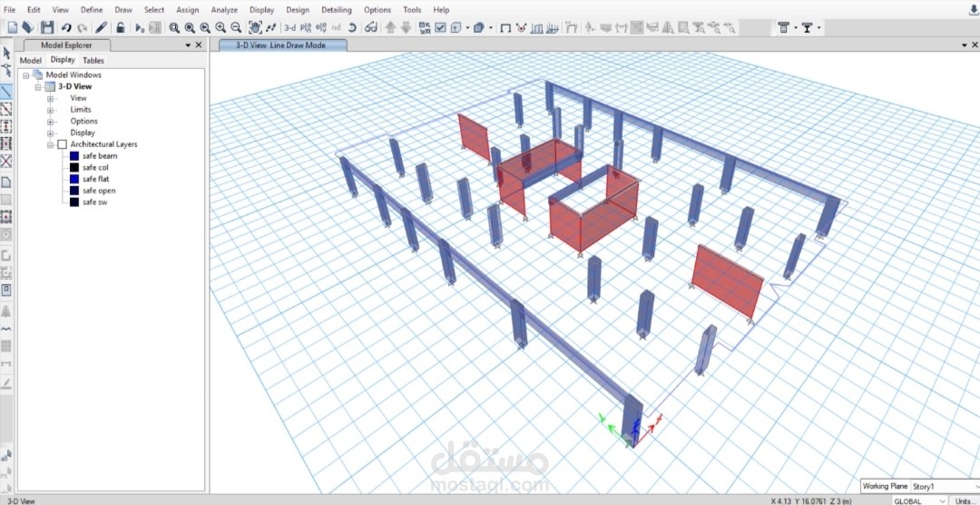Select the X-shaped draw braces tool in left toolbar

pos(6,162)
